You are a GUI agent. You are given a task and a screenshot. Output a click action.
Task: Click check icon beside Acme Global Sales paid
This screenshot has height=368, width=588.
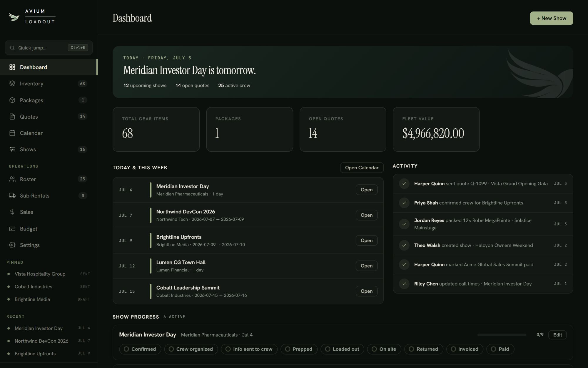[404, 264]
